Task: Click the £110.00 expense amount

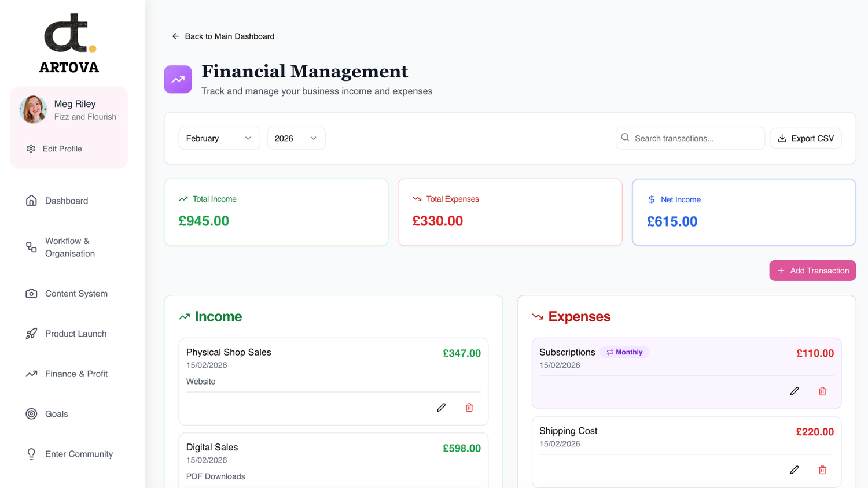Action: coord(815,353)
